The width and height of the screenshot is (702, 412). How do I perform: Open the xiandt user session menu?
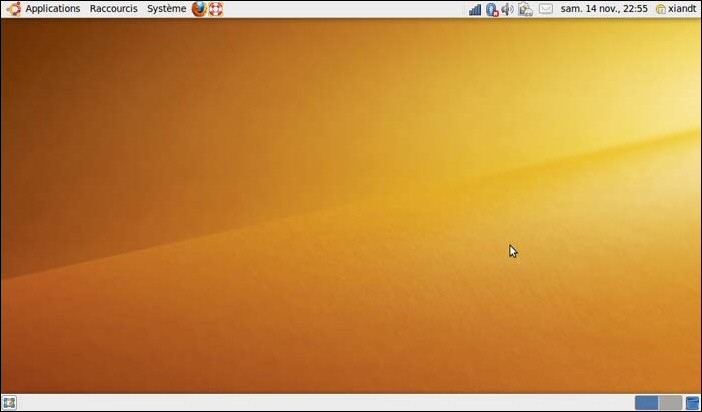tap(676, 9)
